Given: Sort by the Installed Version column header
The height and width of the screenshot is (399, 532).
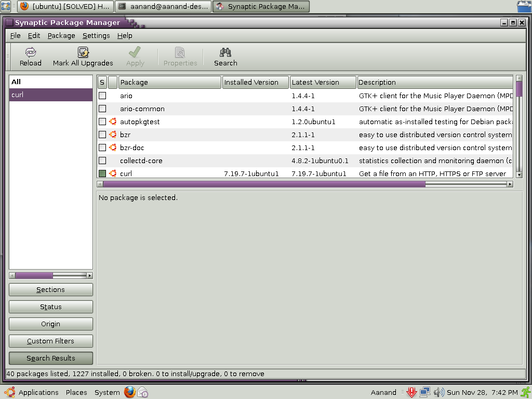Looking at the screenshot, I should tap(255, 82).
